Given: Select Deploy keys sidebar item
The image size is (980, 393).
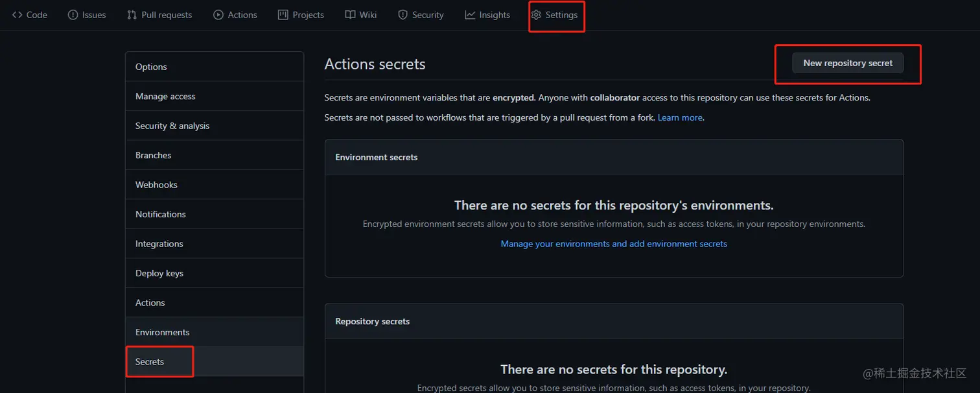Looking at the screenshot, I should click(215, 273).
